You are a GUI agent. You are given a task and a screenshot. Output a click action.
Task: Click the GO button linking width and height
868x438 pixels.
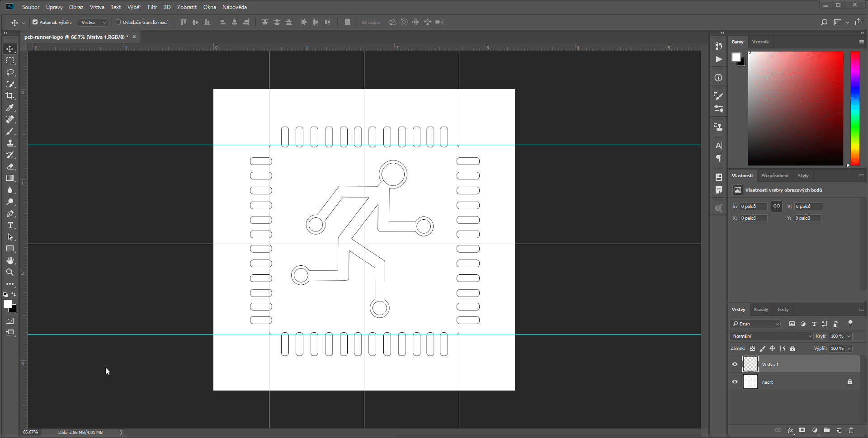click(x=776, y=206)
